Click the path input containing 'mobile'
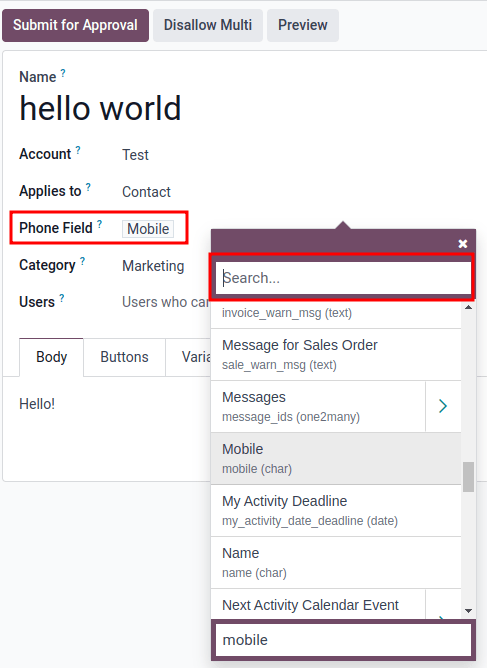 point(343,640)
